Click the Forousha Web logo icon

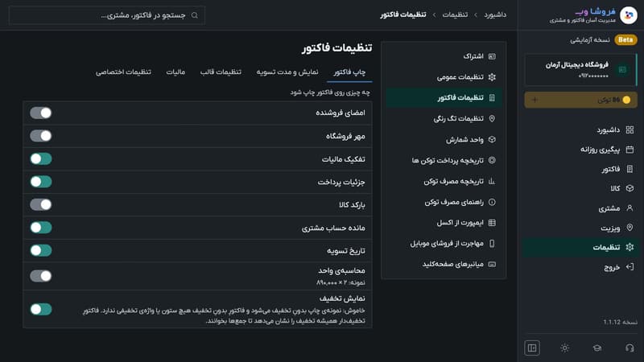[x=628, y=15]
